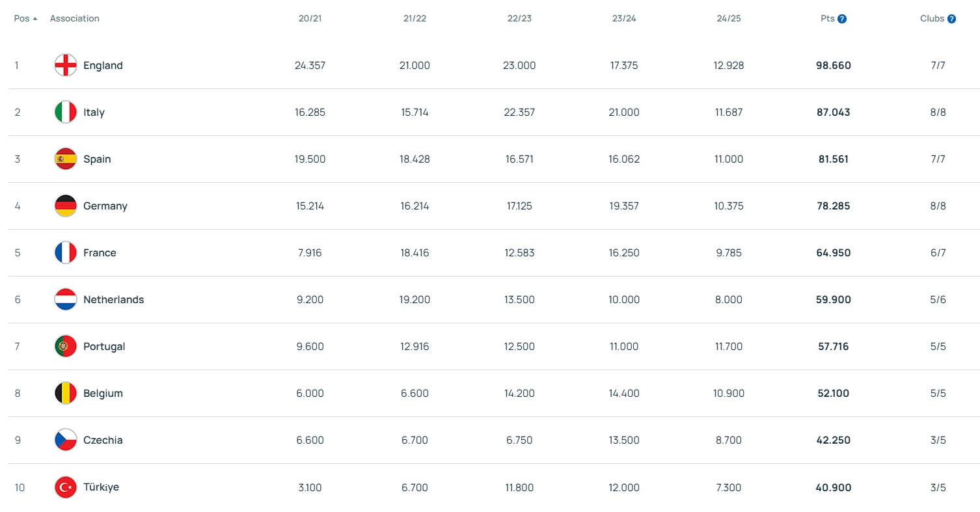The width and height of the screenshot is (980, 512).
Task: Open the France association link
Action: point(100,253)
